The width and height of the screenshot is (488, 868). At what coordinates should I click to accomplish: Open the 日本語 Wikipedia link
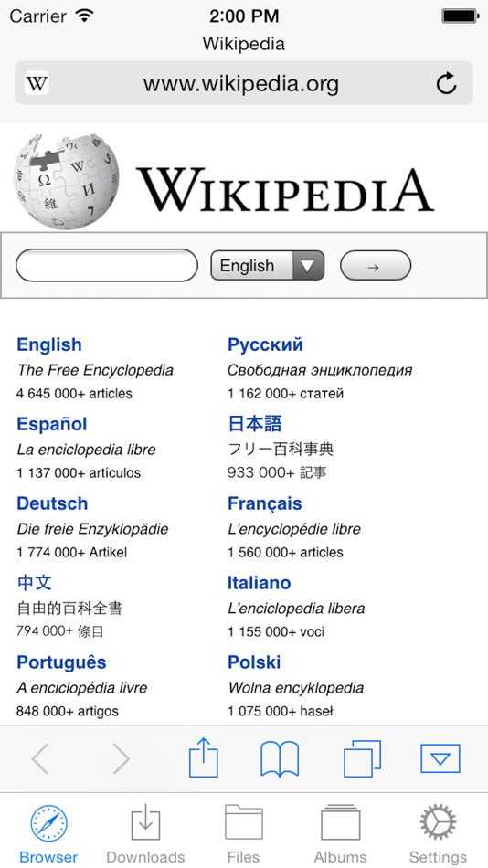point(255,424)
